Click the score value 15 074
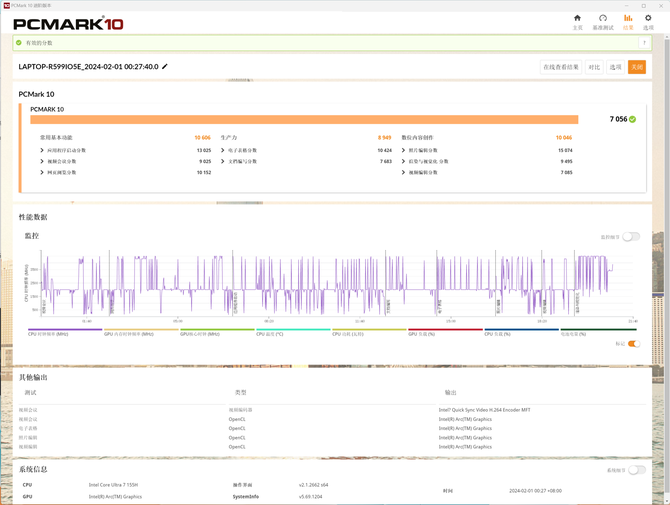The height and width of the screenshot is (505, 670). click(565, 150)
